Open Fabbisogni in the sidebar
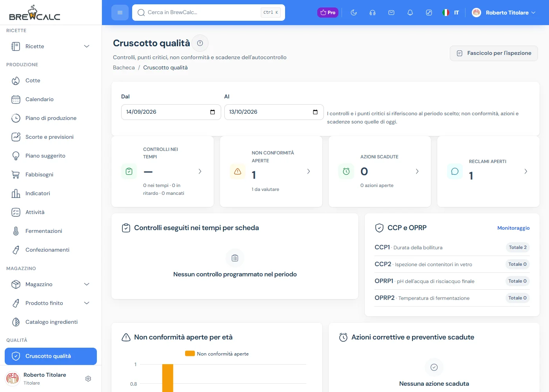Image resolution: width=549 pixels, height=392 pixels. click(51, 174)
